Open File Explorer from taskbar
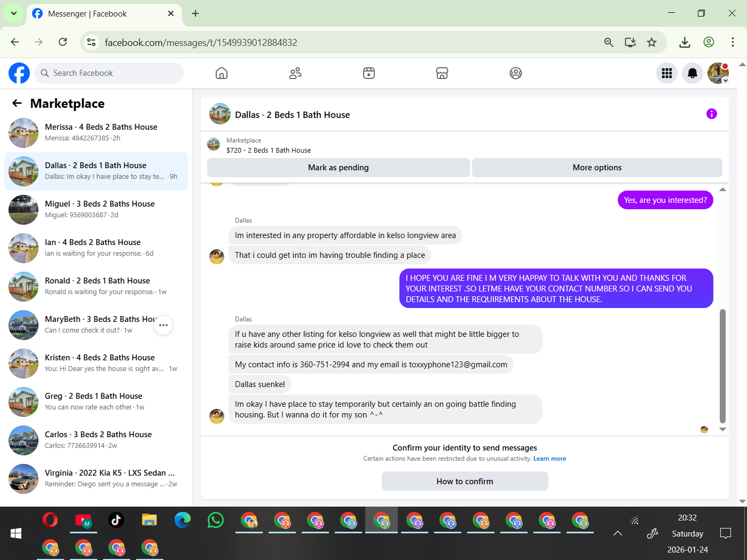747x560 pixels. click(150, 520)
